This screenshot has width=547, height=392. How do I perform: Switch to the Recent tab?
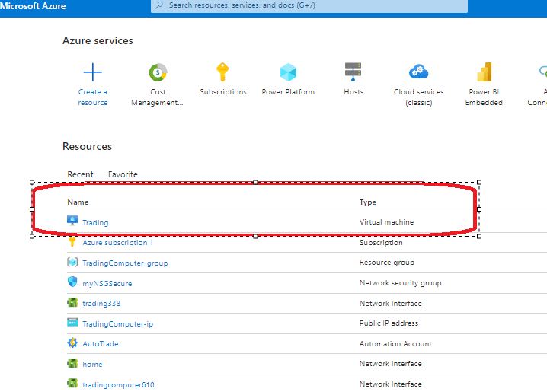tap(80, 174)
